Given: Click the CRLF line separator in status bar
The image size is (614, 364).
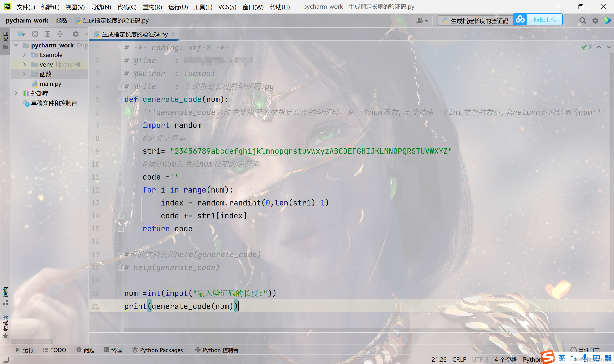Looking at the screenshot, I should point(459,359).
